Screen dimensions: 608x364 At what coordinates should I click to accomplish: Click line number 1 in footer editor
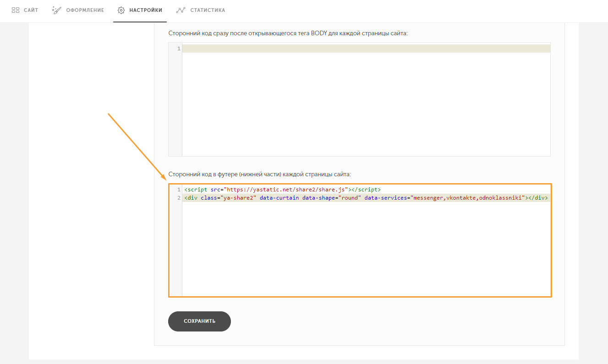pyautogui.click(x=179, y=190)
